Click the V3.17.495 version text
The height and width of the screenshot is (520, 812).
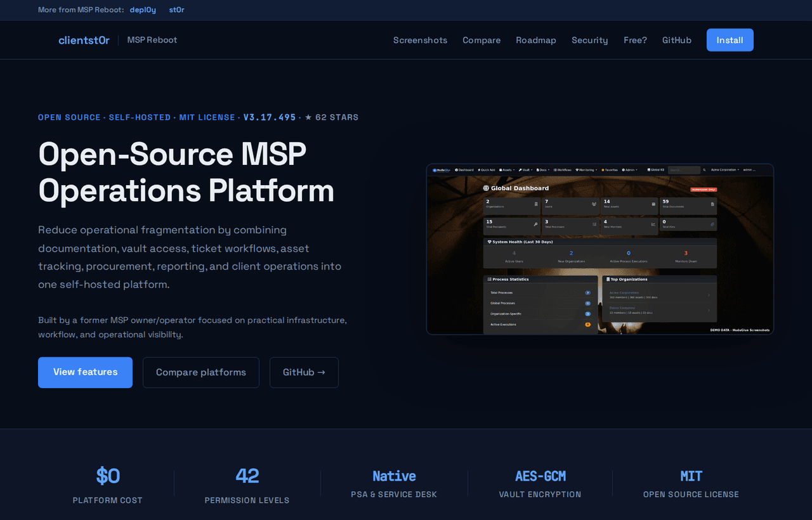[270, 117]
